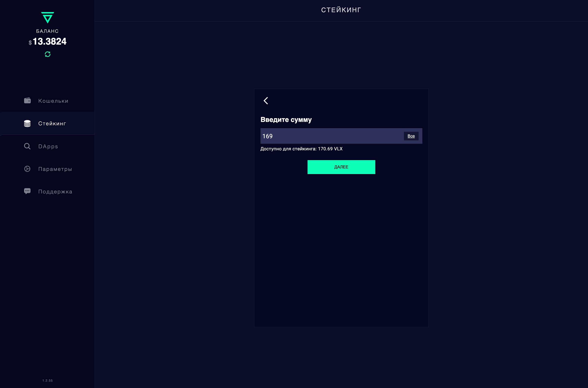588x388 pixels.
Task: Click the Доступно для стейкинга 170.69 VLX text
Action: pyautogui.click(x=301, y=149)
